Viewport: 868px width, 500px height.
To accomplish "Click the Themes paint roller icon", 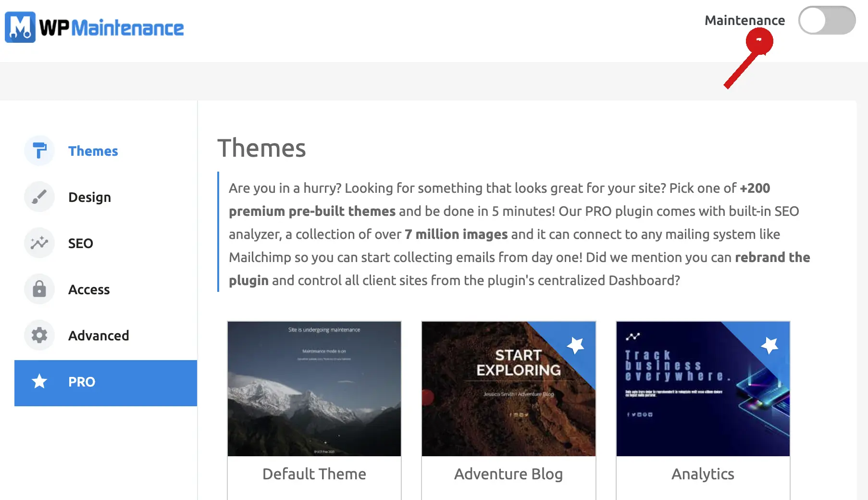I will [39, 150].
